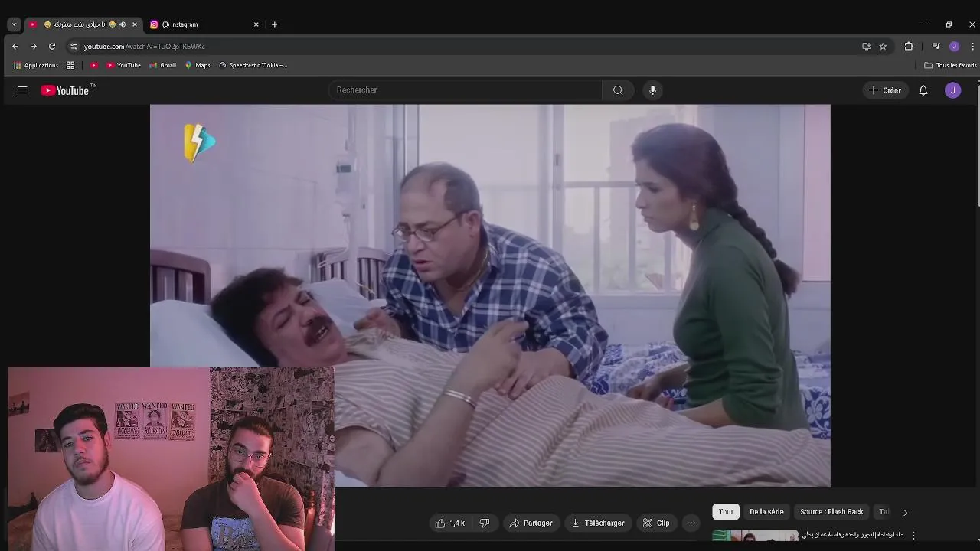Open the Maps bookmark
The width and height of the screenshot is (980, 551).
[198, 66]
